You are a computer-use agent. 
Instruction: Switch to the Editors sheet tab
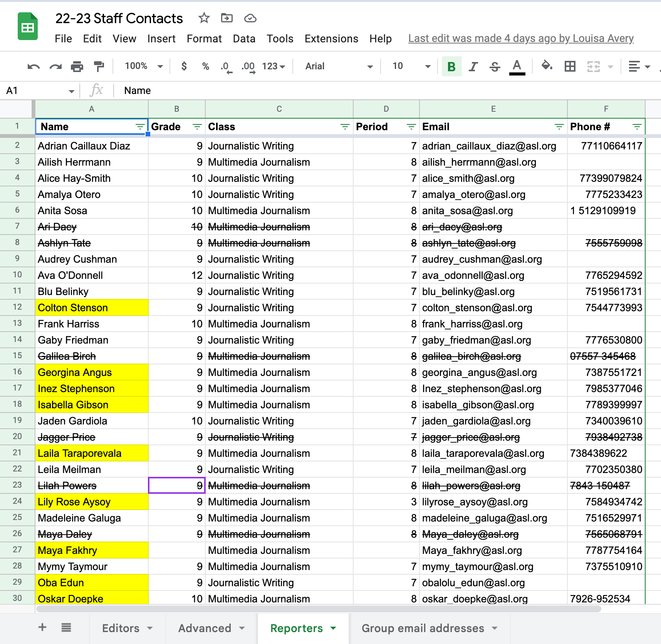pos(121,628)
